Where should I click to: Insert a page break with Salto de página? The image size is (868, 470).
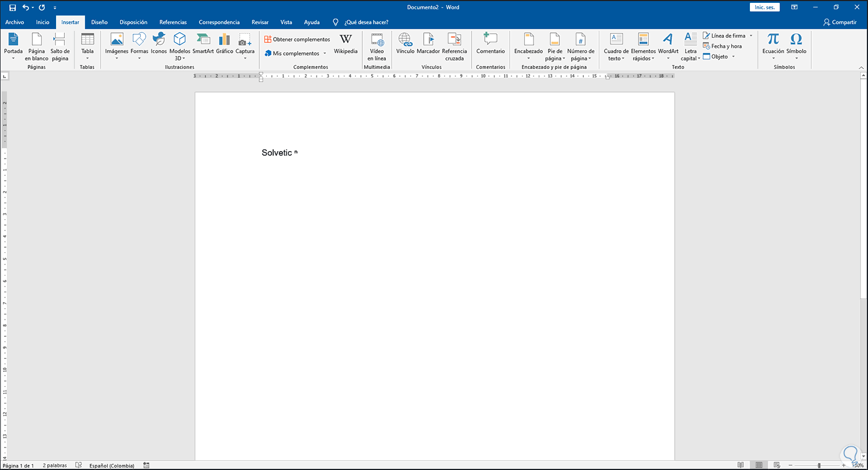pos(60,46)
